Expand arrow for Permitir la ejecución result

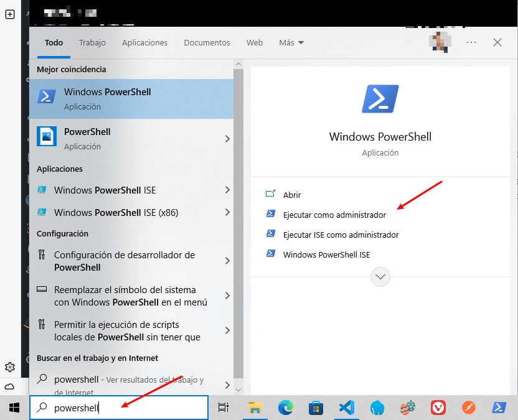coord(227,330)
